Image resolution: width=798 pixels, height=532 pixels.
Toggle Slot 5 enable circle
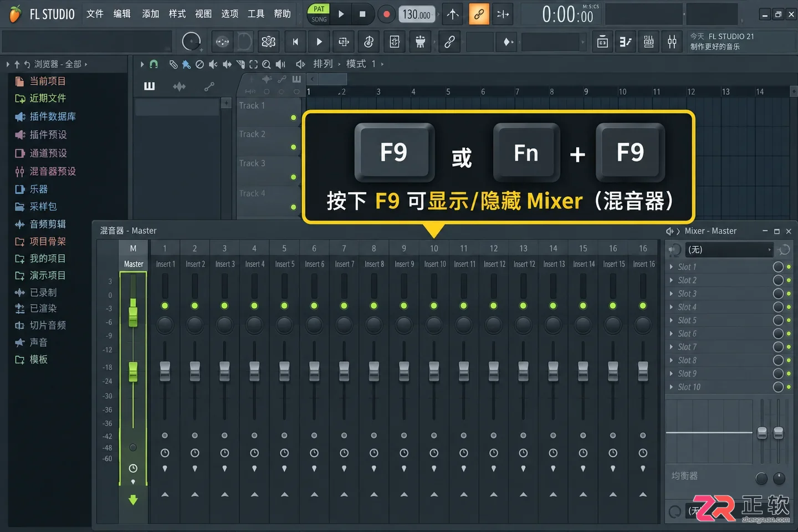778,320
